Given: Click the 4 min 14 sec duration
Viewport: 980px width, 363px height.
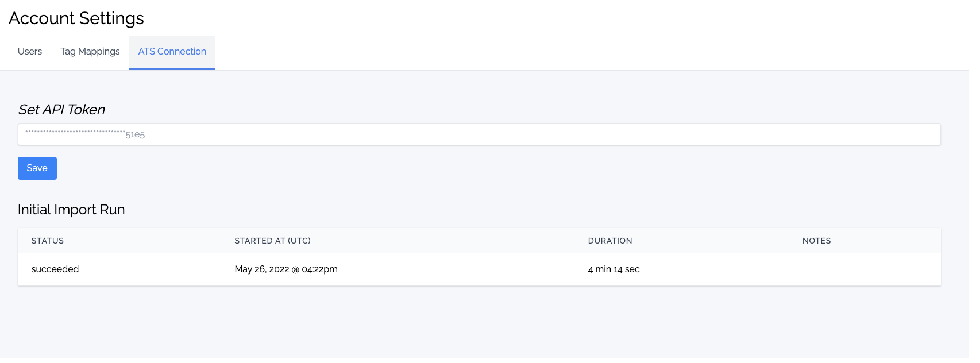Looking at the screenshot, I should 614,269.
